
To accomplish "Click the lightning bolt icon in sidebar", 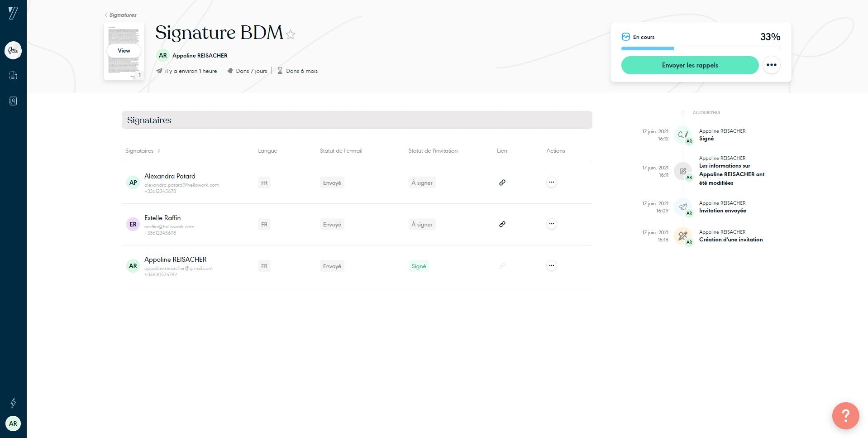I will pyautogui.click(x=13, y=403).
